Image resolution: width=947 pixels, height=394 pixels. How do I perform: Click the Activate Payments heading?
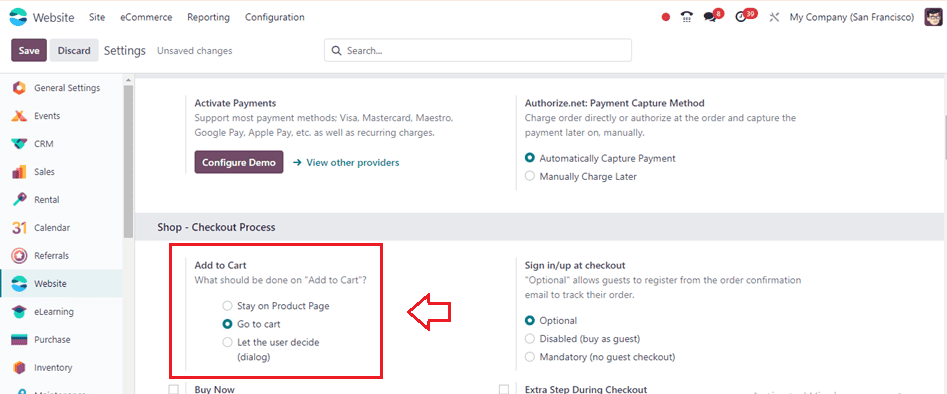235,103
